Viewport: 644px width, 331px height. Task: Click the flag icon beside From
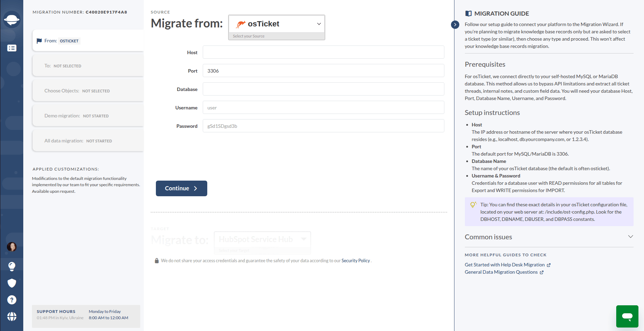pos(39,41)
